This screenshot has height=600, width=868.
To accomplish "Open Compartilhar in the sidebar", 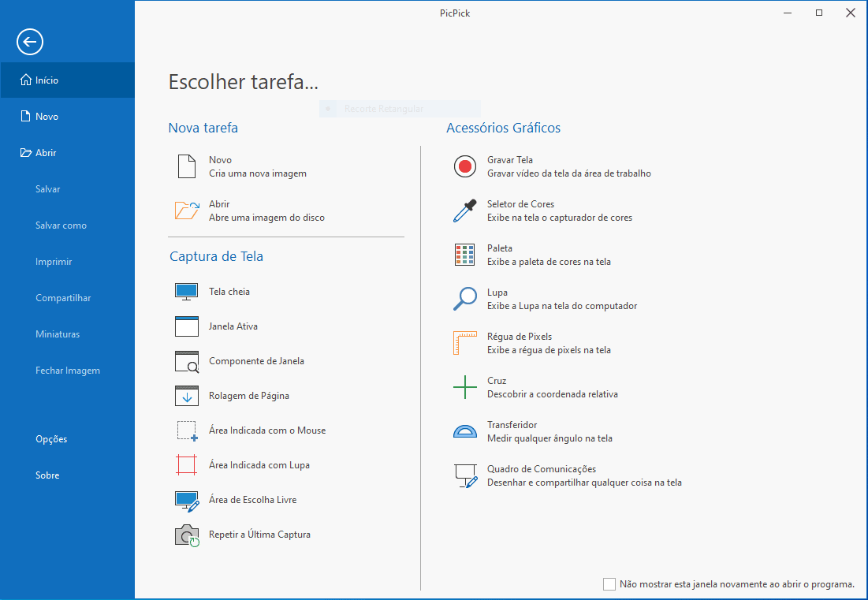I will 68,298.
